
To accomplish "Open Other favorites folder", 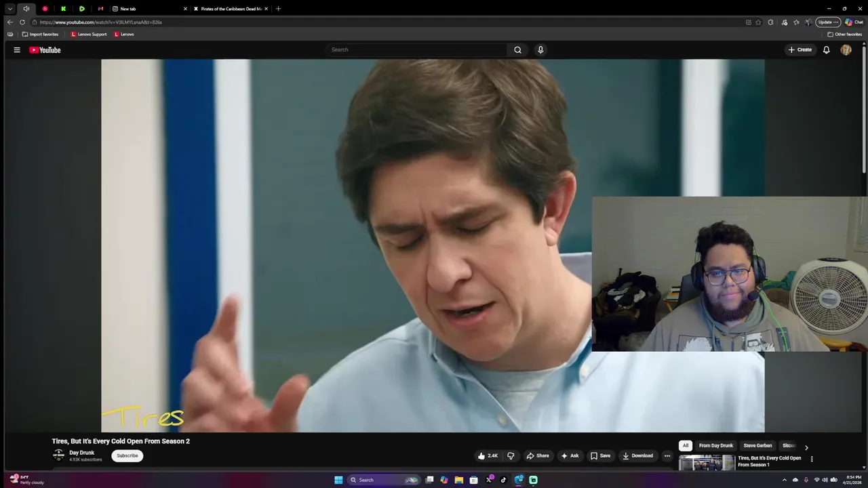I will (x=844, y=34).
